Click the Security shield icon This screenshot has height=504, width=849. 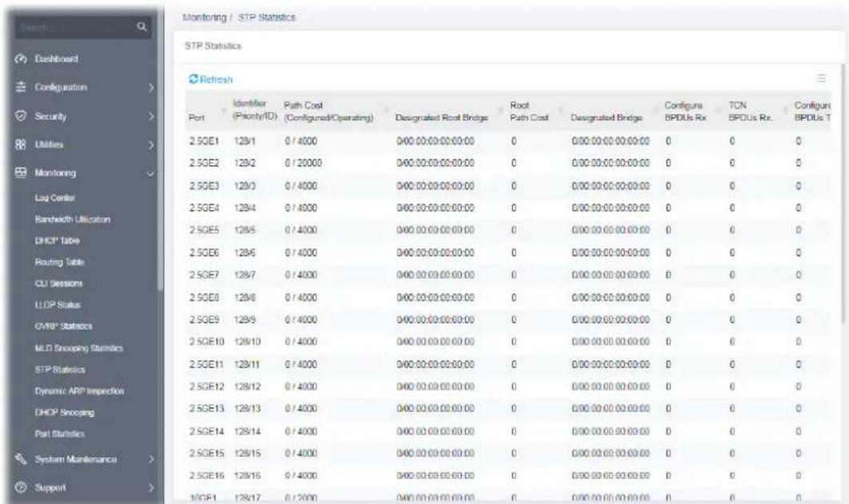pos(21,116)
